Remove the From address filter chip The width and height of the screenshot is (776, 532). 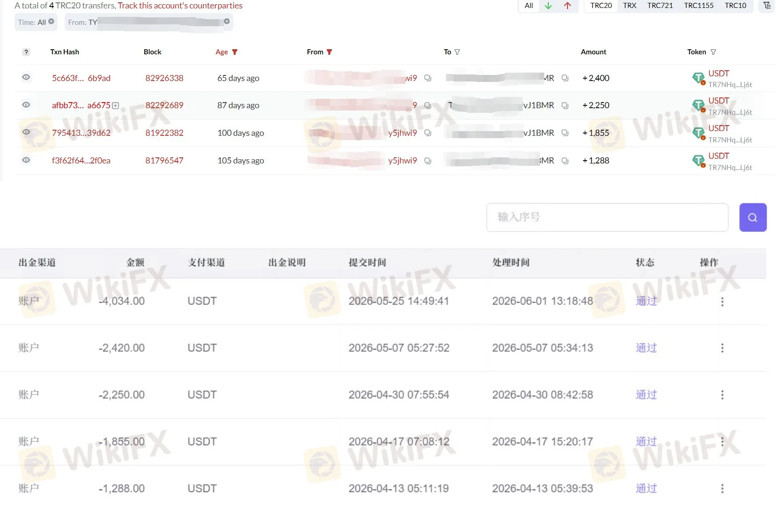[x=227, y=22]
